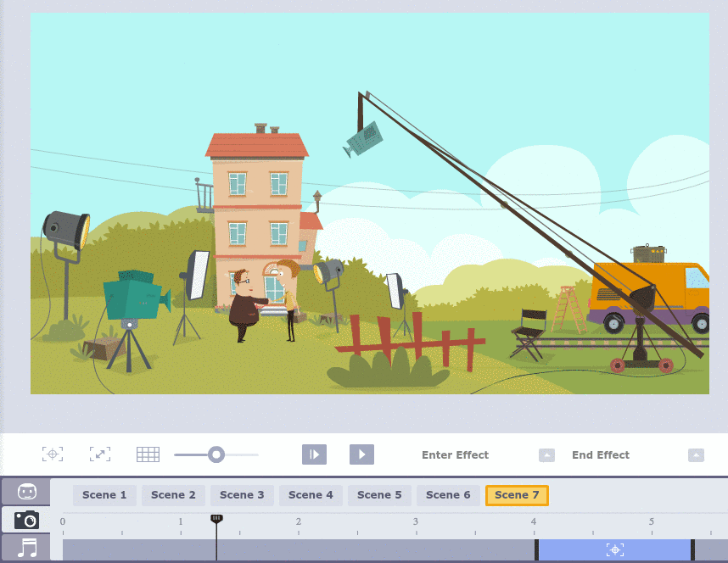728x563 pixels.
Task: Click the camera focus target icon
Action: click(53, 454)
